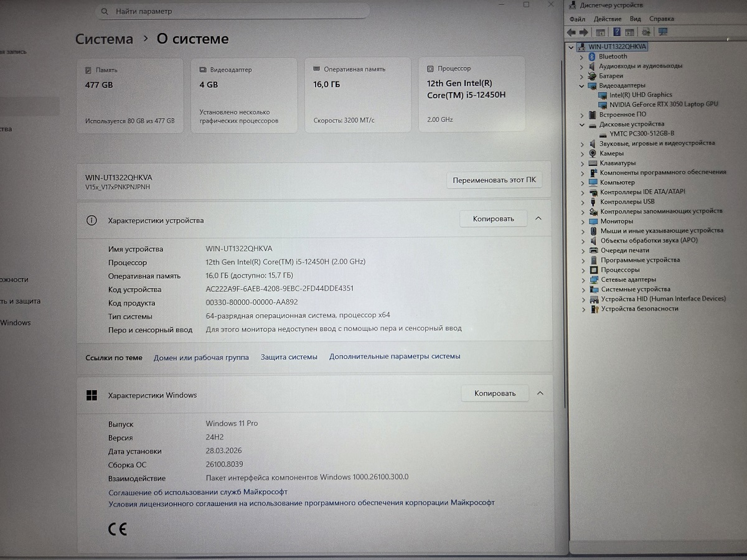Copy device specs with Копировать button
This screenshot has height=560, width=747.
click(494, 218)
